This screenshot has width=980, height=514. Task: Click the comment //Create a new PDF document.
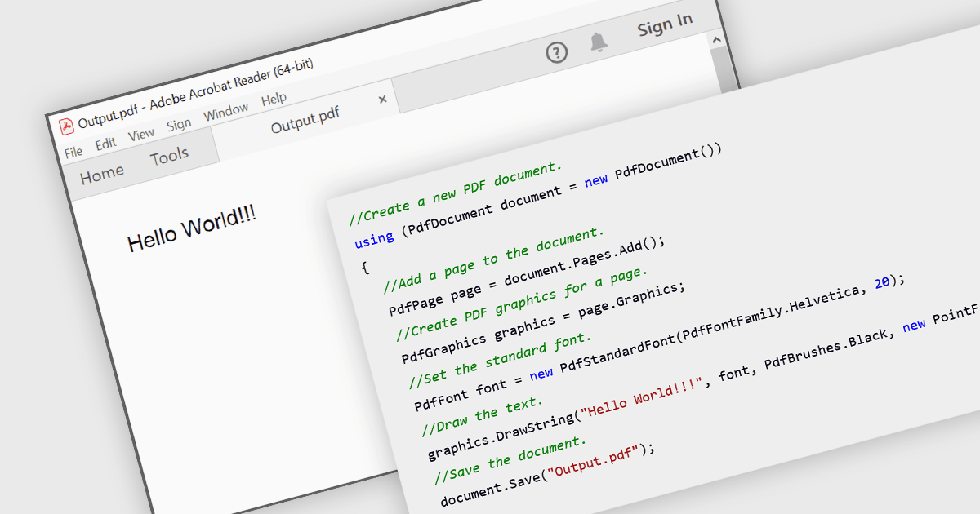tap(456, 192)
